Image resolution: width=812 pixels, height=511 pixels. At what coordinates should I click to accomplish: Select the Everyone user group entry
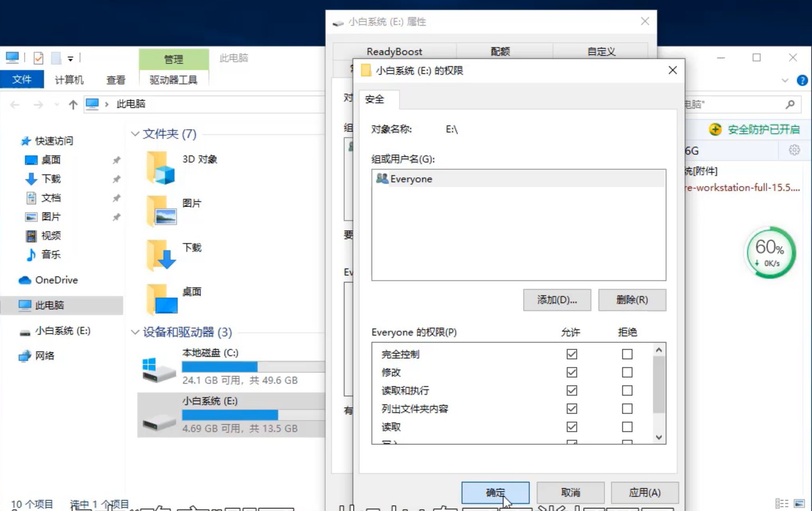tap(411, 179)
